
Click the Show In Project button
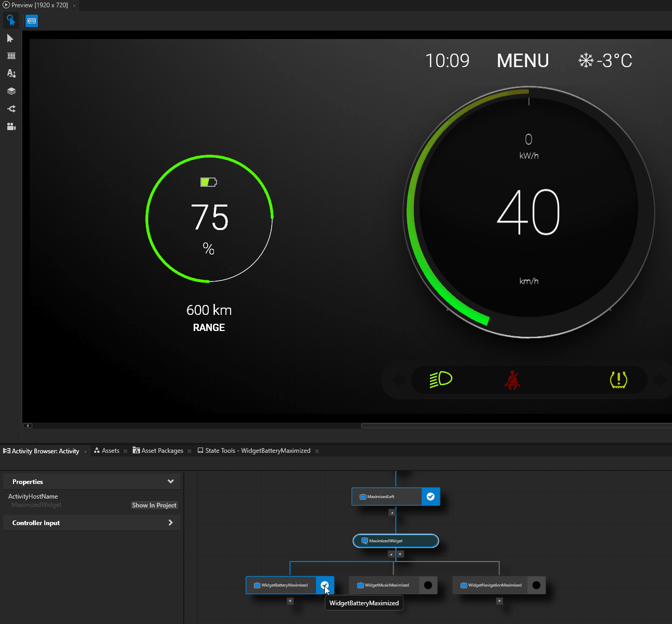[x=154, y=505]
